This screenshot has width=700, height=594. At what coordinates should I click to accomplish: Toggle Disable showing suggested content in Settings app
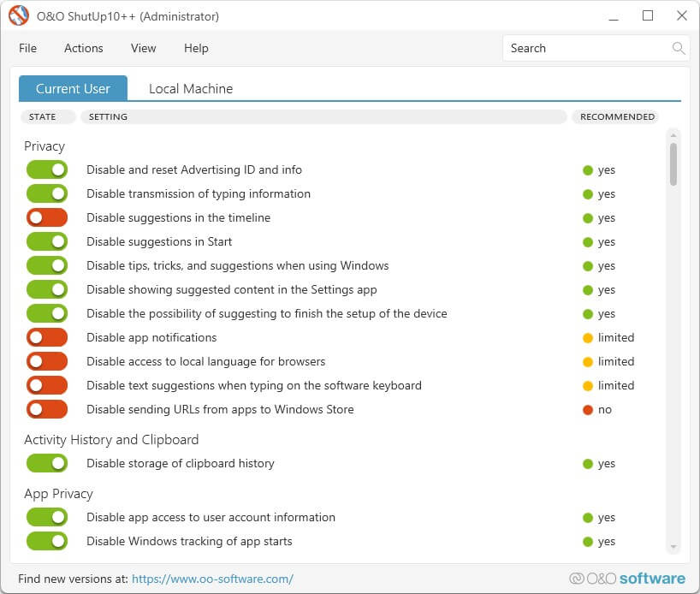point(47,289)
